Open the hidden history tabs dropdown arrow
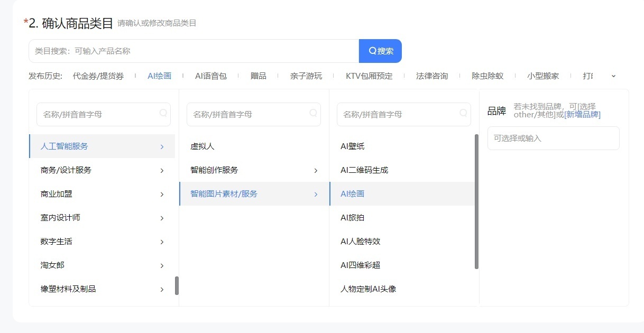The image size is (644, 333). point(613,76)
